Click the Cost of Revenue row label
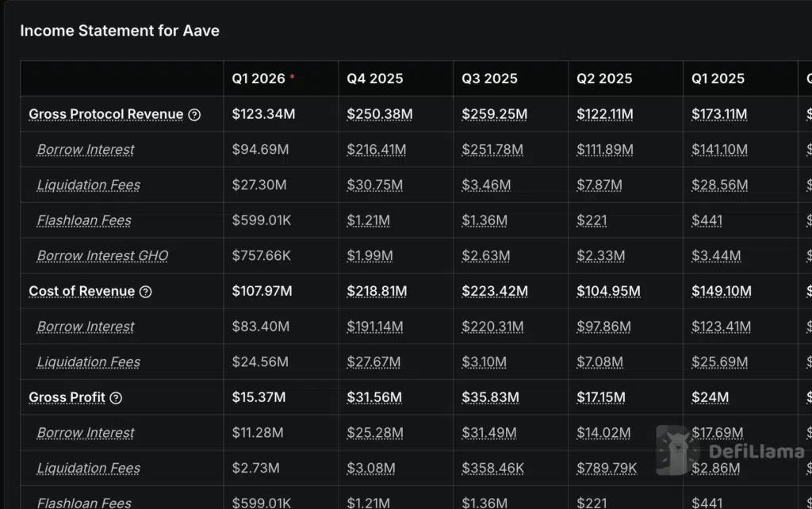Viewport: 812px width, 509px height. pos(82,291)
